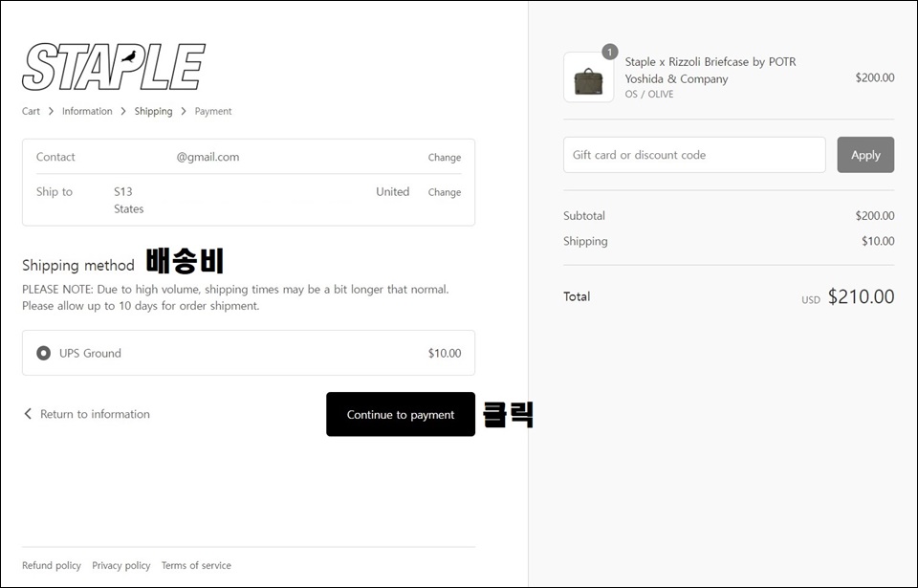Change the contact email
Image resolution: width=918 pixels, height=588 pixels.
445,158
